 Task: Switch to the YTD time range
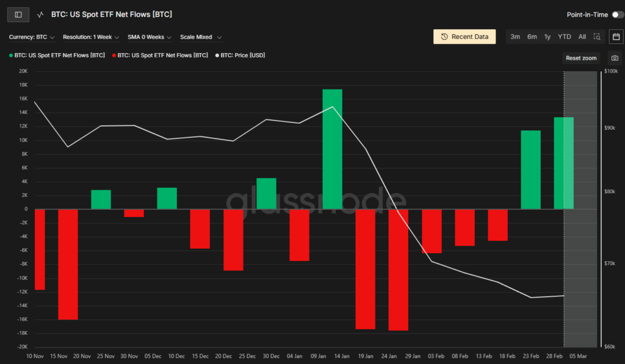click(x=564, y=37)
